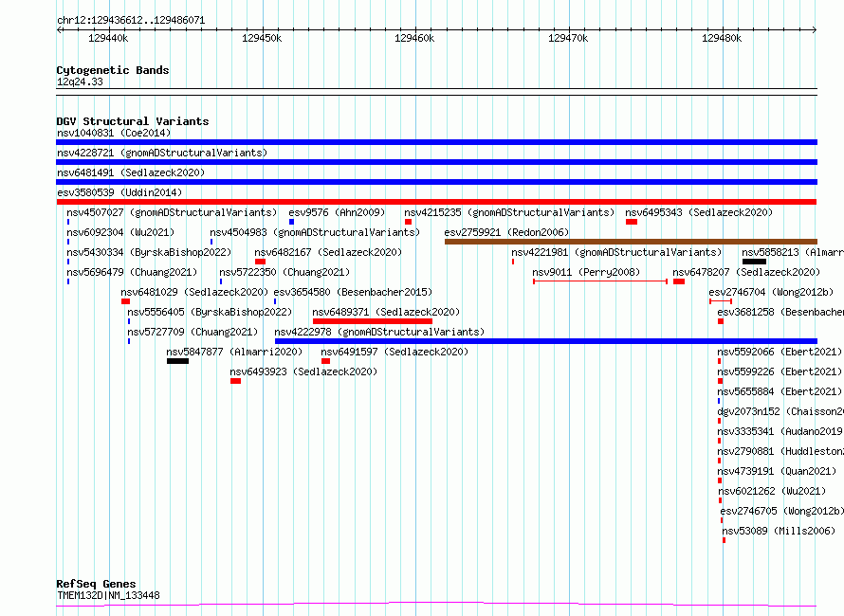Click the nsv6489371 (Sedlazeck2020) text
The height and width of the screenshot is (616, 844).
(x=386, y=312)
